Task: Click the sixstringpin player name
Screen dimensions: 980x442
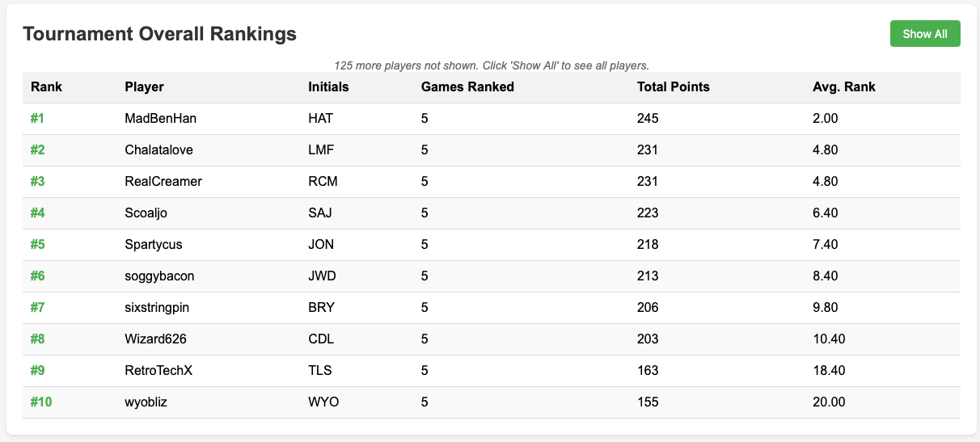Action: pos(157,308)
